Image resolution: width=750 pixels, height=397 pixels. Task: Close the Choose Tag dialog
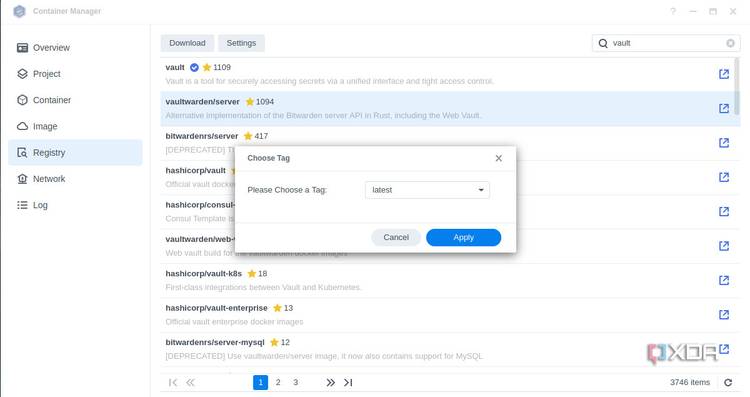tap(498, 158)
